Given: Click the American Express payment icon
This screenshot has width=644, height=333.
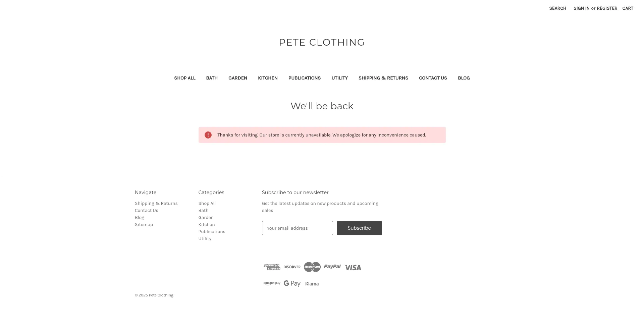Looking at the screenshot, I should point(272,267).
